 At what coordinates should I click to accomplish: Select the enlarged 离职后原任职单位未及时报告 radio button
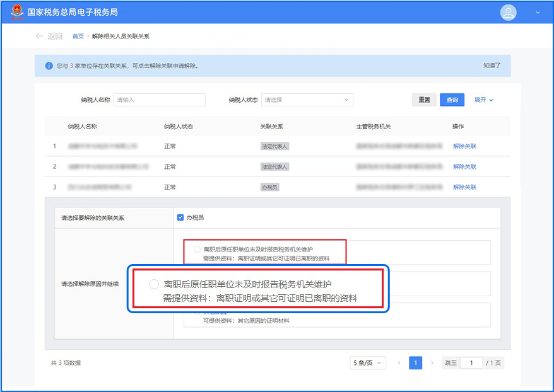[x=153, y=284]
